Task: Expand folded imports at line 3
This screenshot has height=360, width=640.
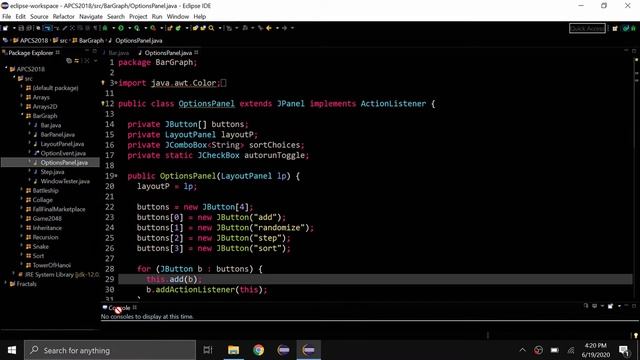Action: tap(116, 83)
